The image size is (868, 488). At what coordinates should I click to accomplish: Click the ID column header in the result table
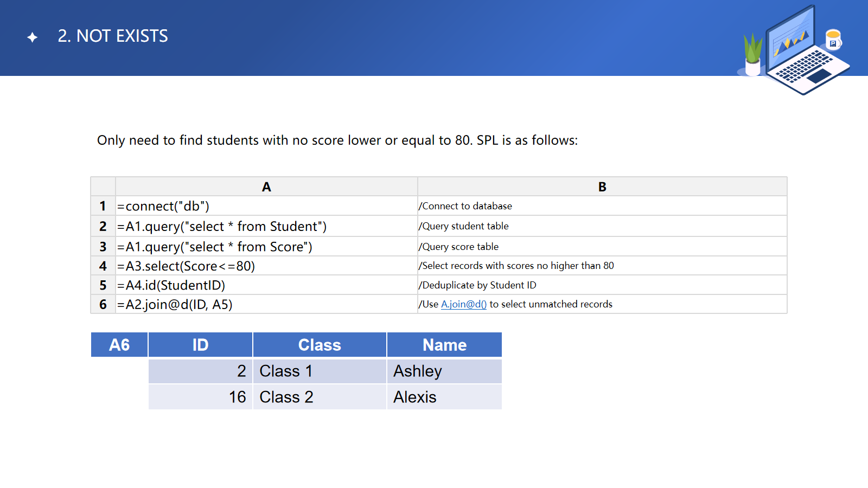(200, 345)
